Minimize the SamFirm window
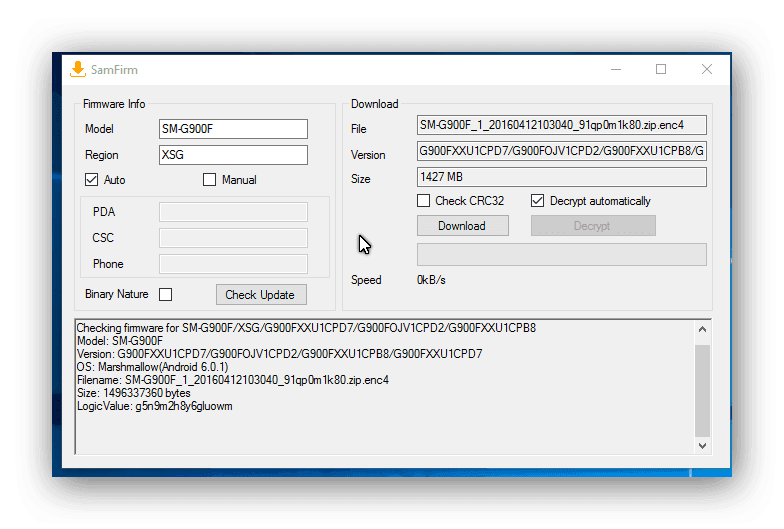The image size is (784, 529). [616, 70]
